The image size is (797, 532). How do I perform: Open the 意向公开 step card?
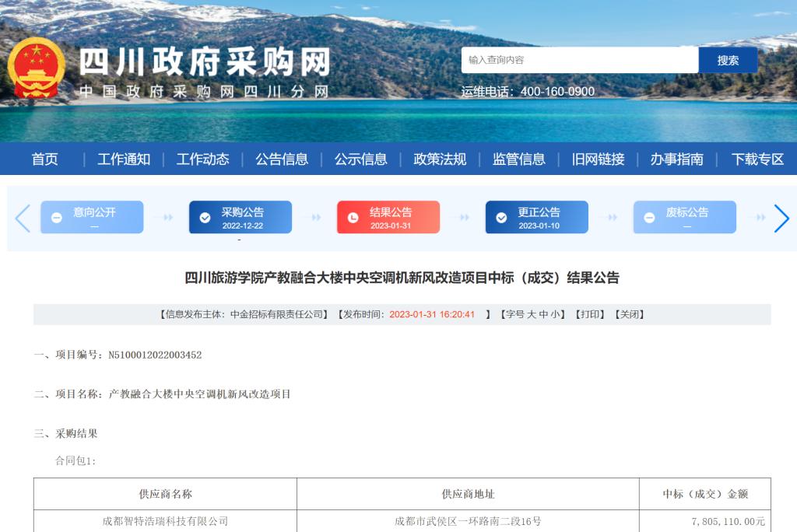point(92,217)
